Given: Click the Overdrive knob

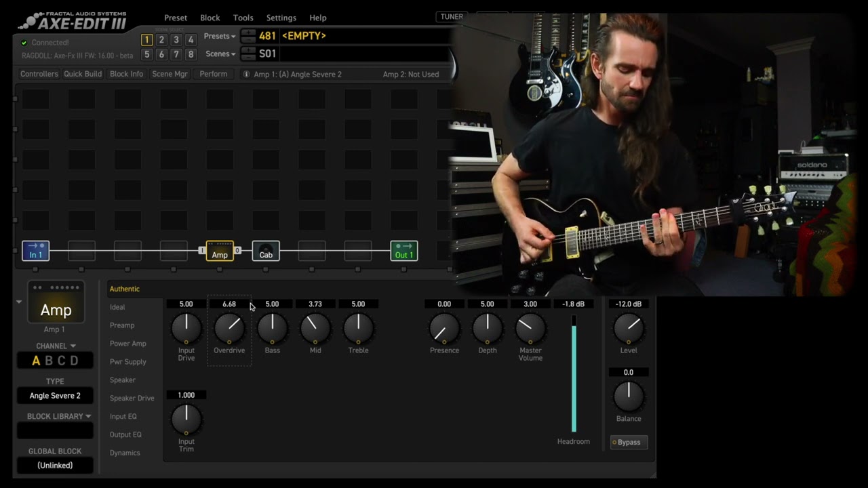Looking at the screenshot, I should pos(229,328).
